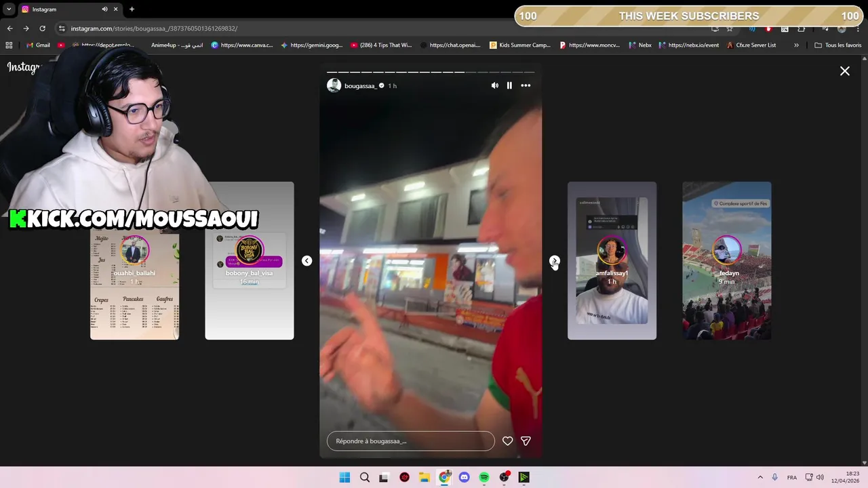Open the canva.com bookmark

pyautogui.click(x=242, y=45)
